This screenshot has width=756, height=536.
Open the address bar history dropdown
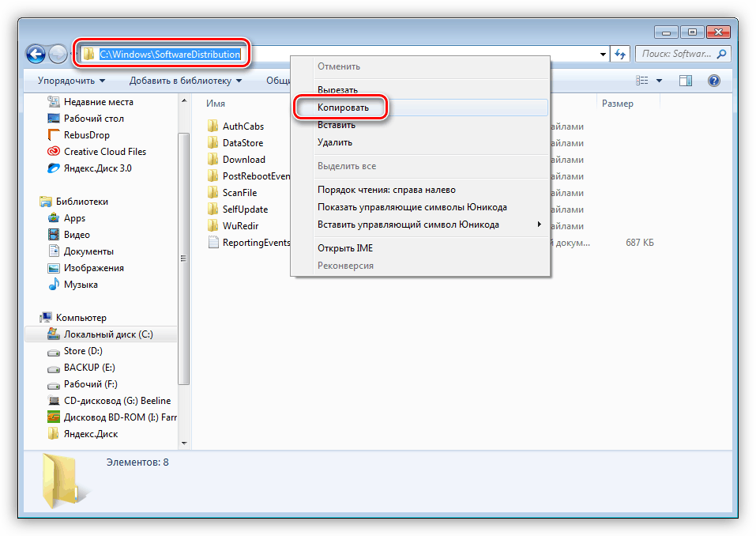602,54
